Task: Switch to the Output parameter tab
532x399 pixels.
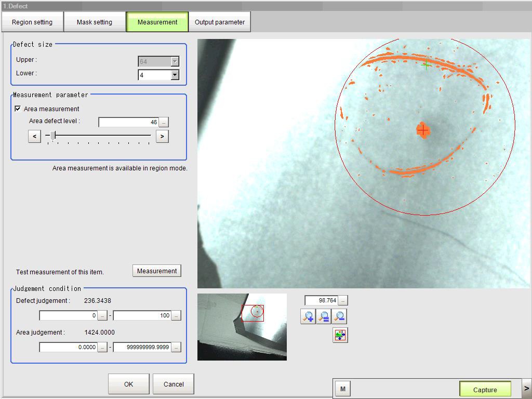Action: (x=219, y=22)
